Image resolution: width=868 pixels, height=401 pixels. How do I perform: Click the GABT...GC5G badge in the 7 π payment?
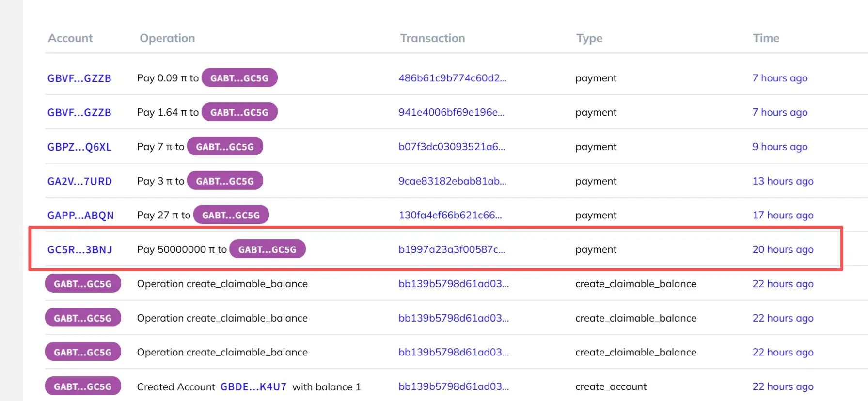pyautogui.click(x=225, y=147)
